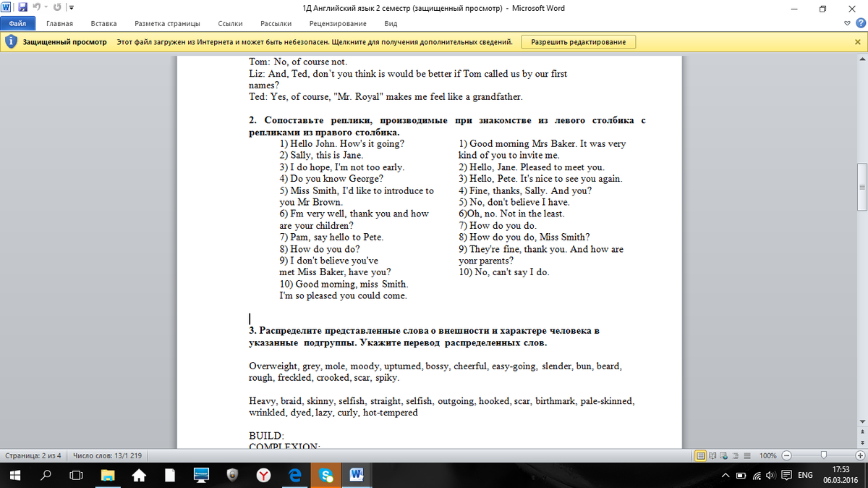Open File Explorer from the taskbar
The image size is (868, 488).
pyautogui.click(x=108, y=475)
